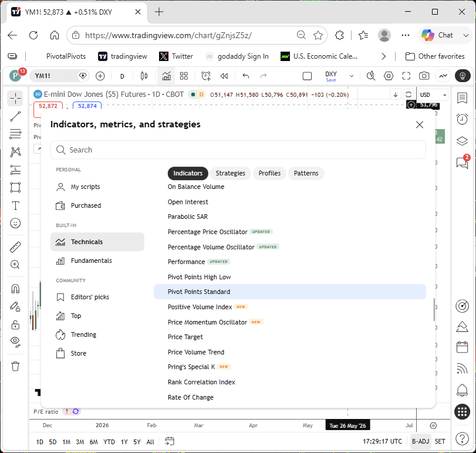Viewport: 476px width, 453px height.
Task: Open the chats panel with badge
Action: (462, 163)
